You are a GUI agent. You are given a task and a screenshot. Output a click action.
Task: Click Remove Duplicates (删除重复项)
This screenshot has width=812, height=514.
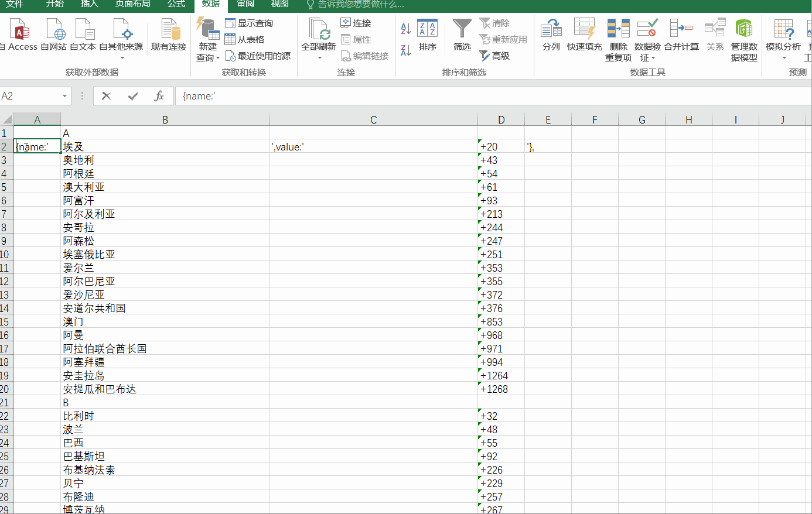(619, 40)
